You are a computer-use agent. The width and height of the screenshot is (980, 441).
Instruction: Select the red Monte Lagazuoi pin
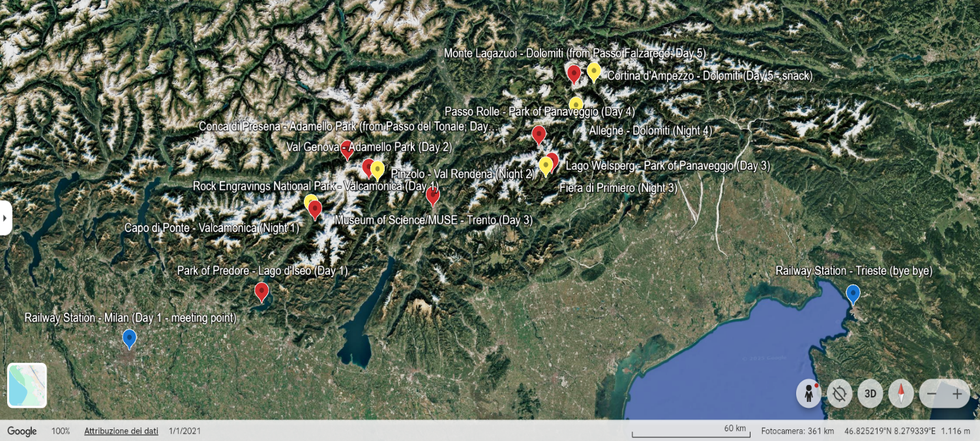(x=574, y=74)
